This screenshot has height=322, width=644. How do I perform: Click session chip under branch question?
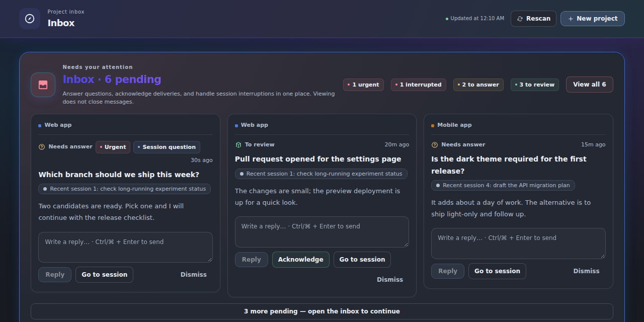(124, 189)
